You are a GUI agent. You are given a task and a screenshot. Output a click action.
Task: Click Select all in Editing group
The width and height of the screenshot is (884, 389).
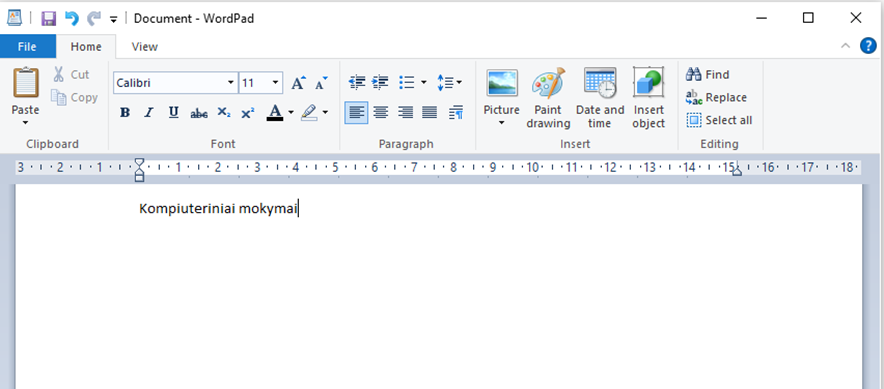(x=719, y=120)
